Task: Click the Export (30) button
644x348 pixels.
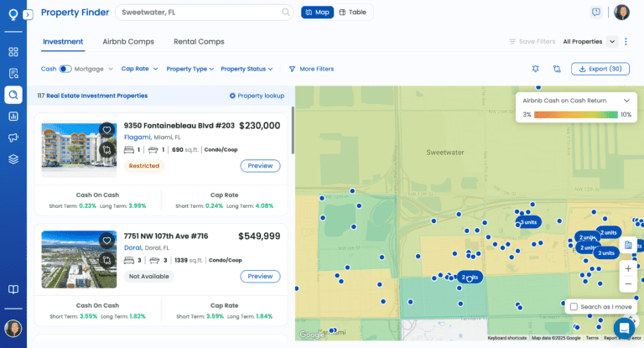Action: click(600, 69)
